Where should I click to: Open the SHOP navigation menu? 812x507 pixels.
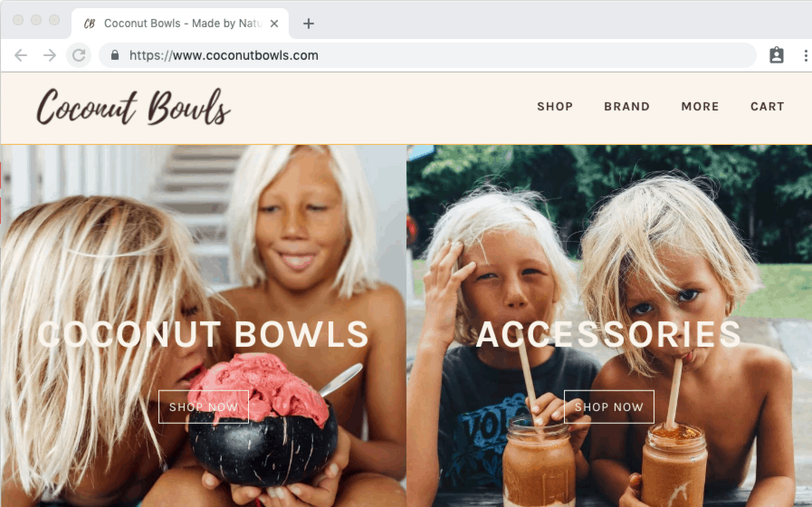pos(555,107)
